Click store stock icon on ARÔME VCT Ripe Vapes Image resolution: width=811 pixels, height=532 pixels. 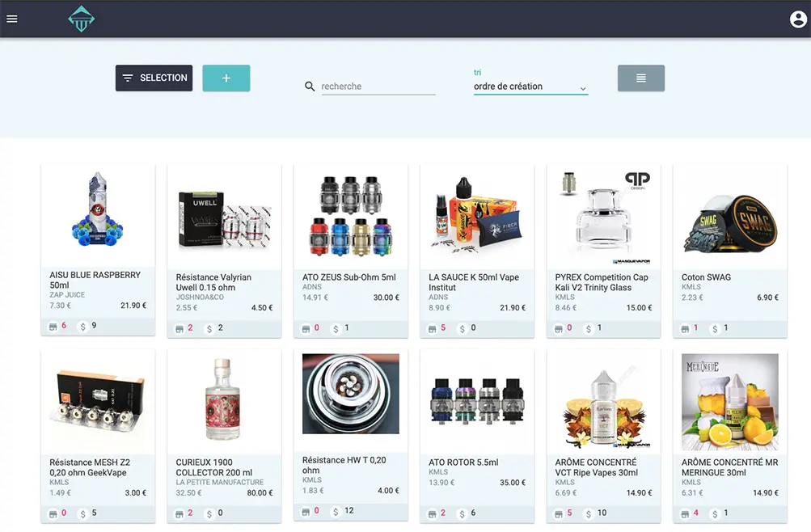(559, 514)
